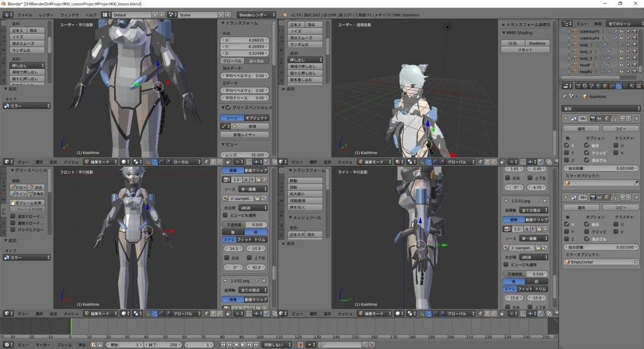Select the body object in the outliner
644x349 pixels.
coord(584,45)
